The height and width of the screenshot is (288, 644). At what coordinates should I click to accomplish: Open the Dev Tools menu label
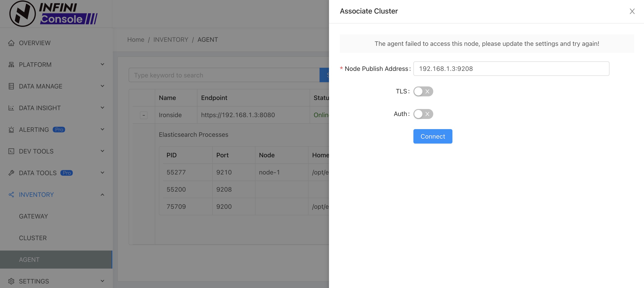coord(36,151)
